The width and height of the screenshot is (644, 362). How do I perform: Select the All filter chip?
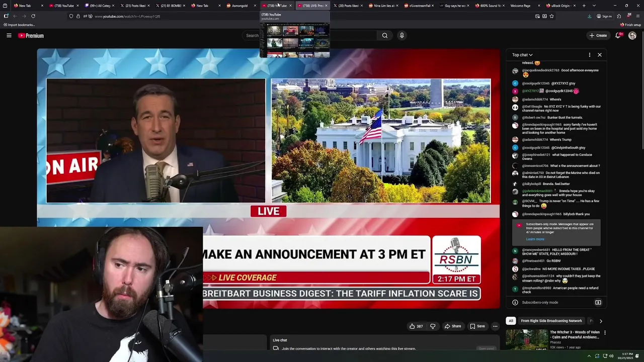point(511,321)
